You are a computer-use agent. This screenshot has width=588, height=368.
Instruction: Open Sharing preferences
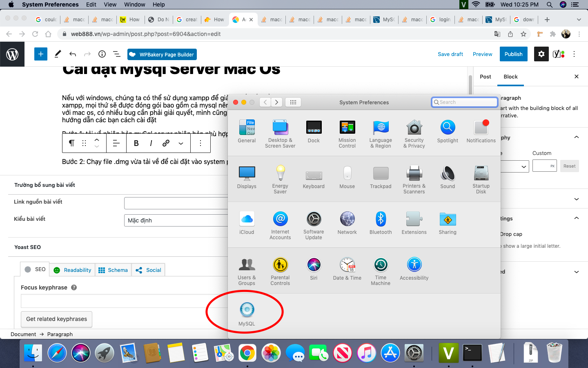pyautogui.click(x=448, y=223)
